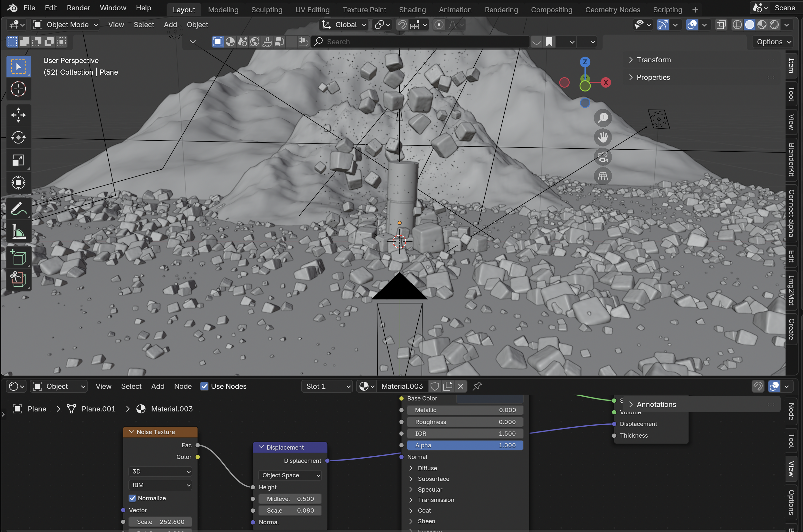Viewport: 803px width, 532px height.
Task: Open the Options button
Action: 774,42
